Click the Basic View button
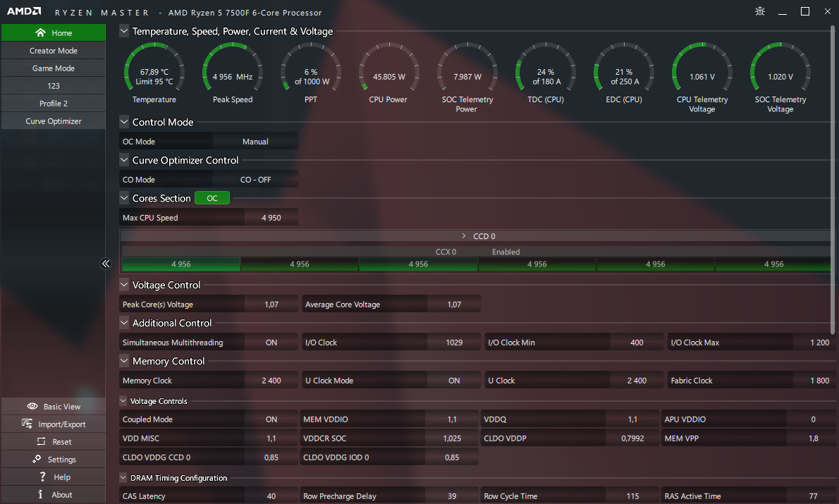 (x=54, y=406)
